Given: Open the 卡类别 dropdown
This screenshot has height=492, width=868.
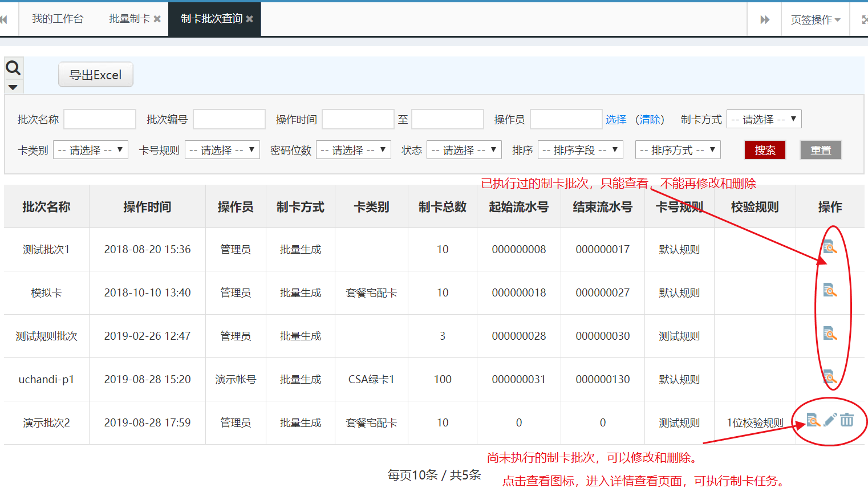Looking at the screenshot, I should 91,150.
